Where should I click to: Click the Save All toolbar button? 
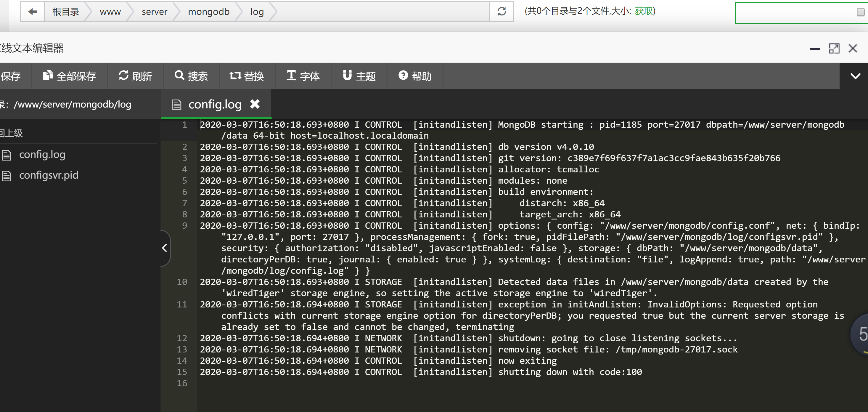(x=69, y=76)
